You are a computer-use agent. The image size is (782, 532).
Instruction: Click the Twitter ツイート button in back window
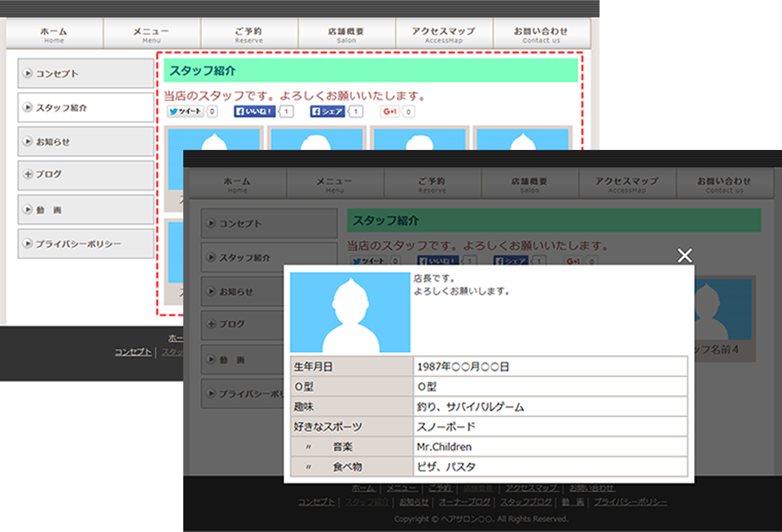coord(185,111)
